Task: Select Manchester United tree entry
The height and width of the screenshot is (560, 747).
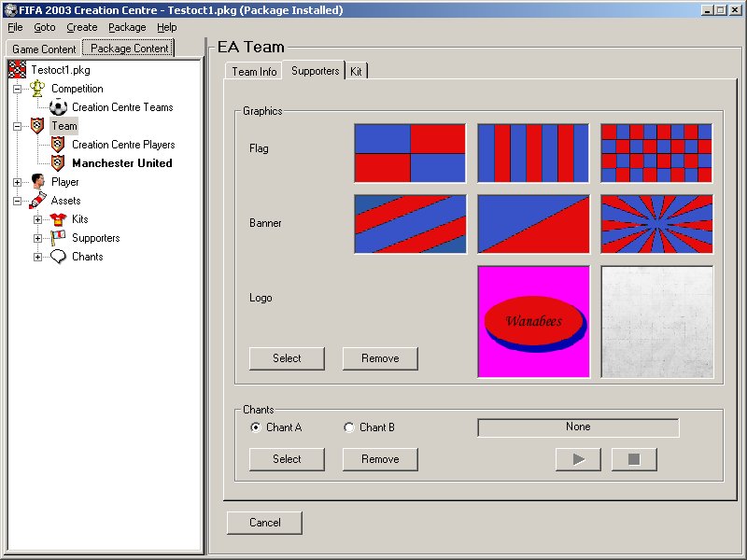Action: pyautogui.click(x=122, y=162)
